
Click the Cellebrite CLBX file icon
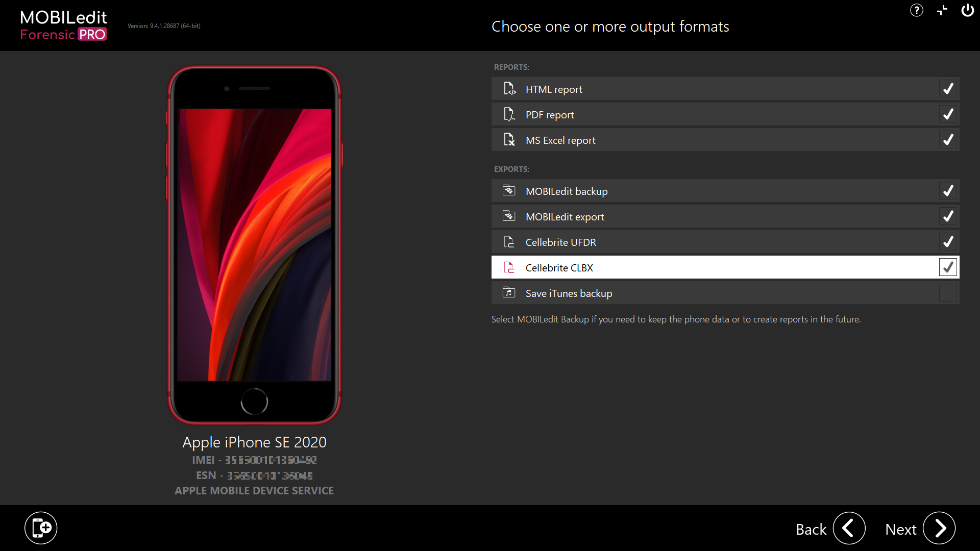pyautogui.click(x=509, y=267)
